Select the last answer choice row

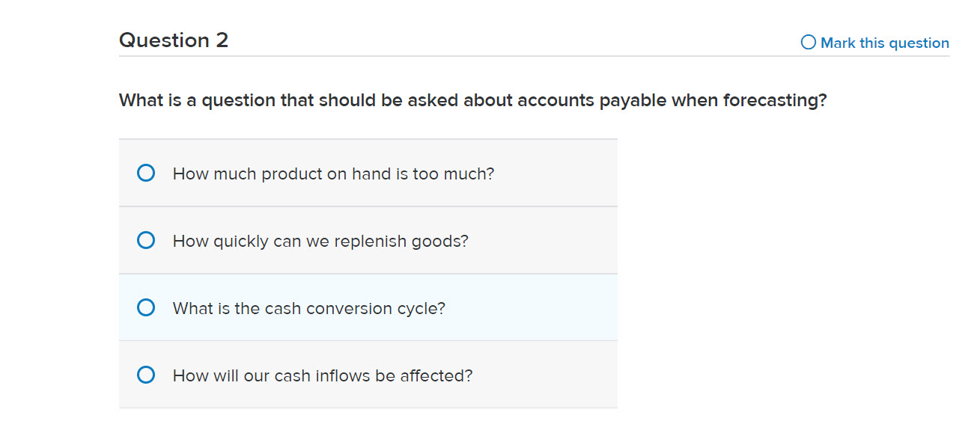pos(368,375)
